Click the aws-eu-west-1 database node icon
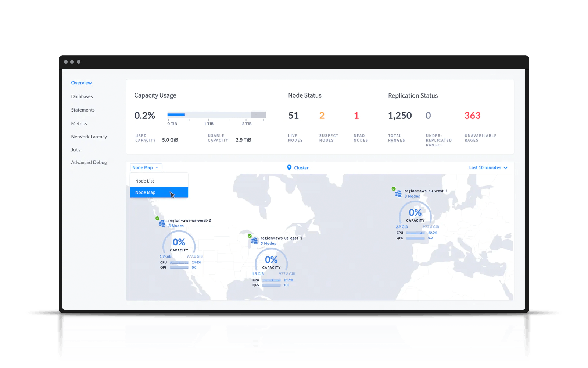Viewport: 588px width, 368px height. 398,193
